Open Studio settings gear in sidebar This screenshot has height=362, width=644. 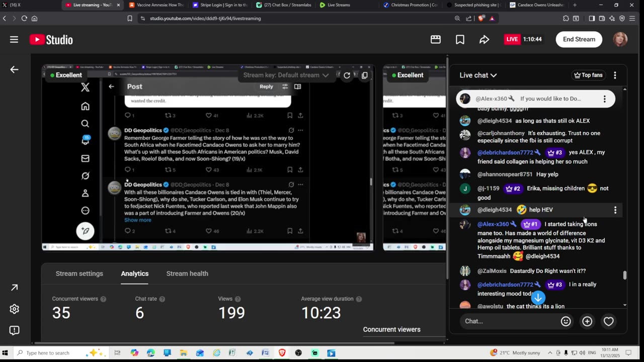(14, 309)
